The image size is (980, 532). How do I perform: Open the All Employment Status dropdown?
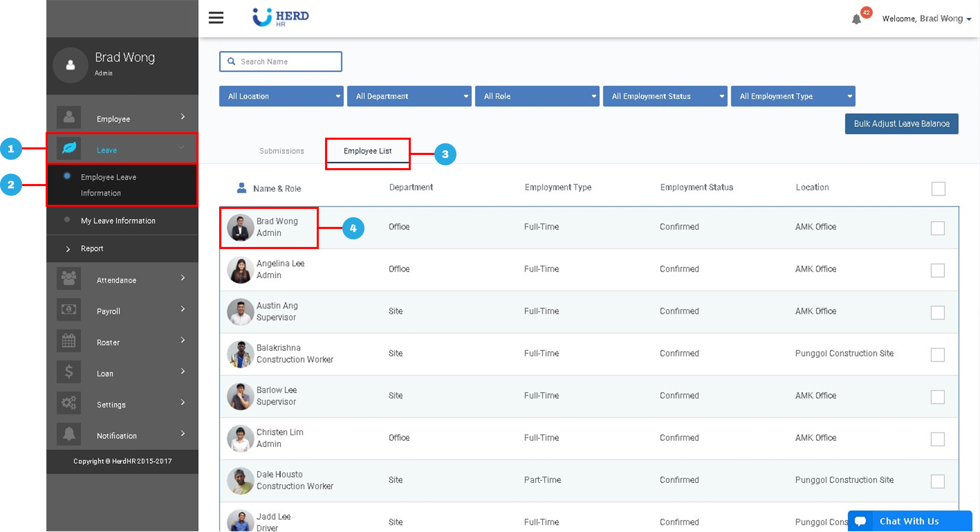pyautogui.click(x=665, y=96)
